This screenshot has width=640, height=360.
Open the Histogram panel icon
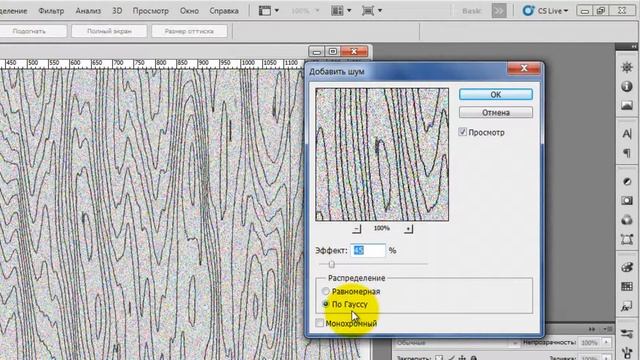[627, 105]
